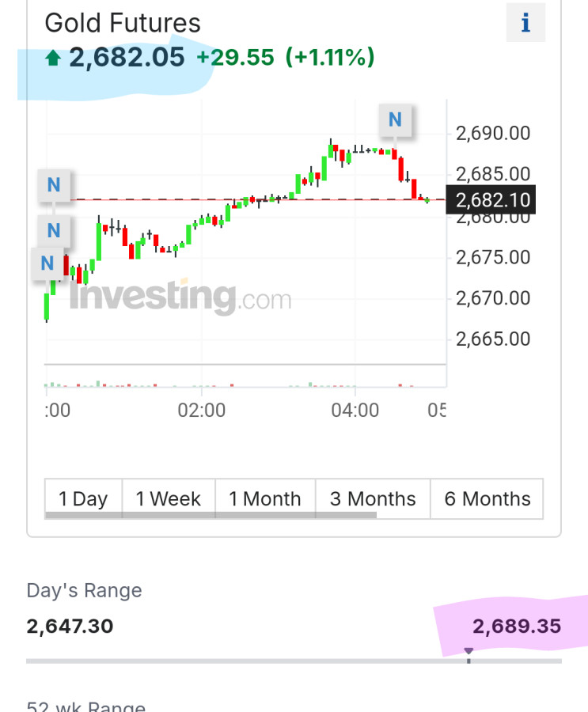Open the lowest N news marker on the chart's left edge
The image size is (588, 712).
coord(47,263)
